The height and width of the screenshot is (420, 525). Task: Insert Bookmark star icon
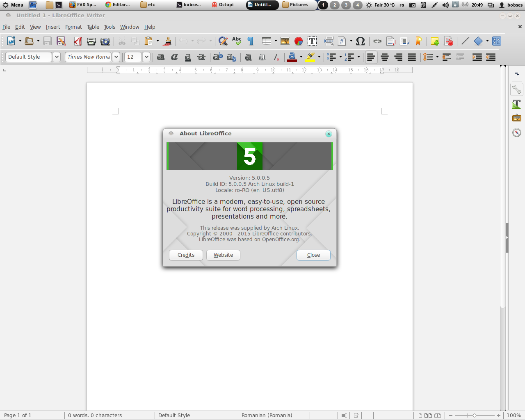(x=418, y=41)
